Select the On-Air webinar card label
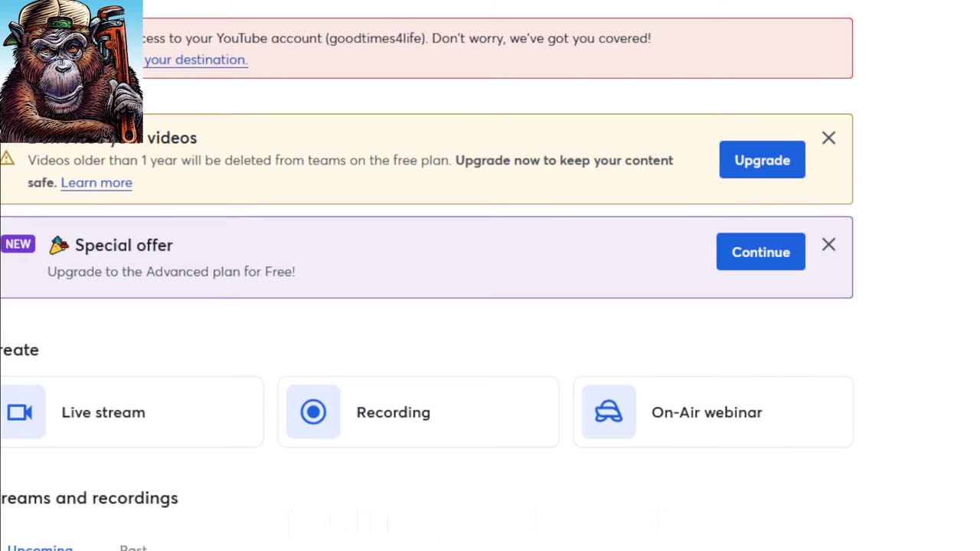This screenshot has height=551, width=980. 707,412
